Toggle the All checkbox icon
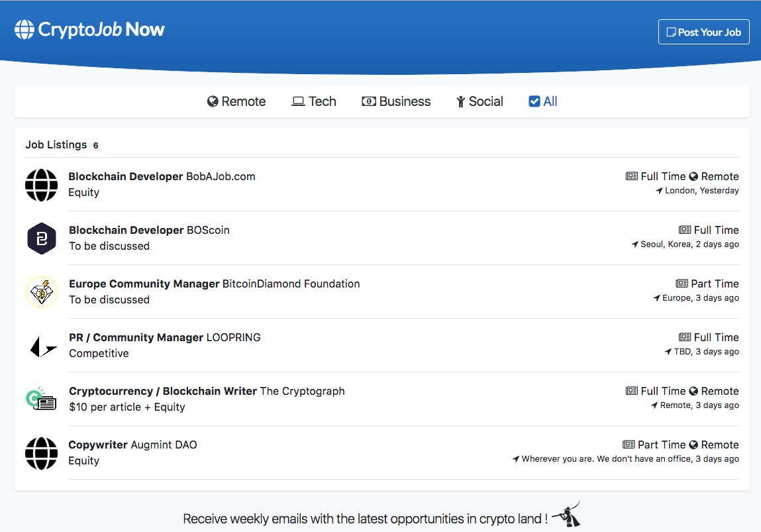 coord(534,101)
